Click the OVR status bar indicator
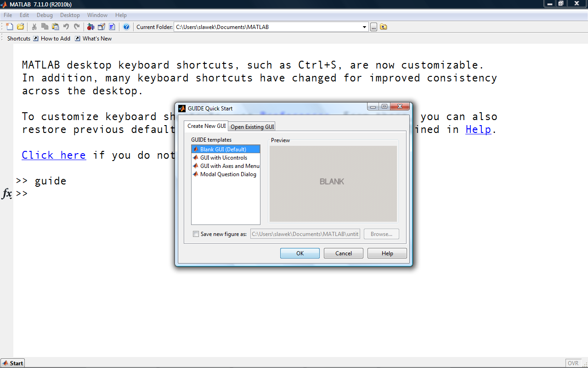 click(x=573, y=363)
